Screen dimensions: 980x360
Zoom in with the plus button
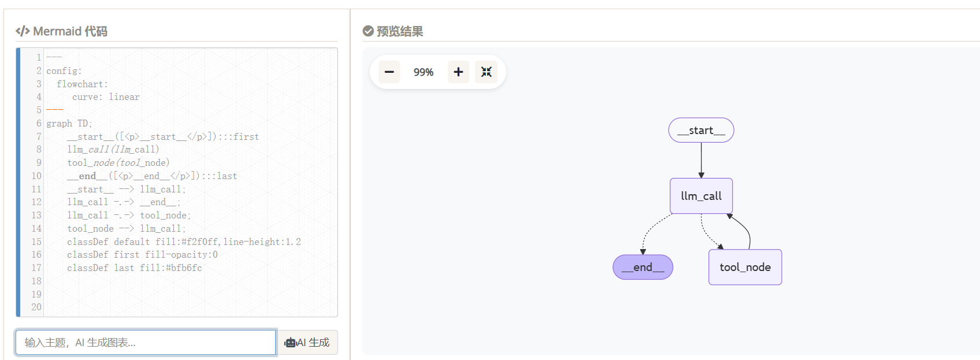pos(458,72)
